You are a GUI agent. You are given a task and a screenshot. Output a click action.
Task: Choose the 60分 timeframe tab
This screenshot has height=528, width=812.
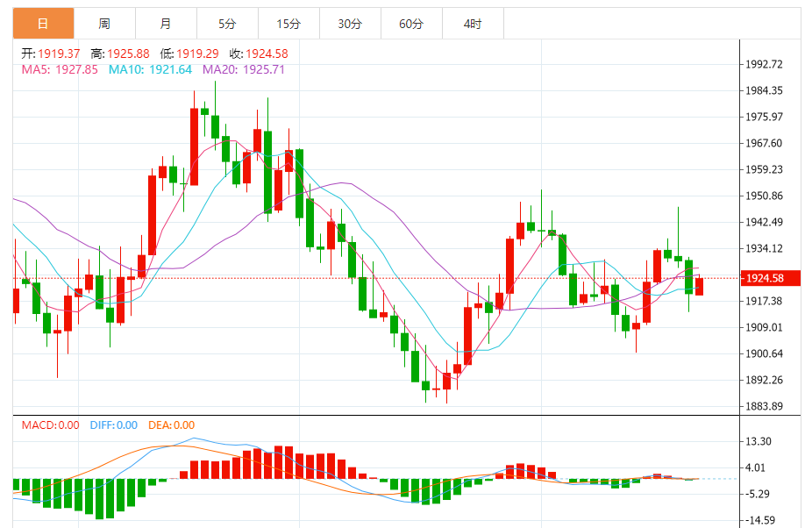coord(411,24)
